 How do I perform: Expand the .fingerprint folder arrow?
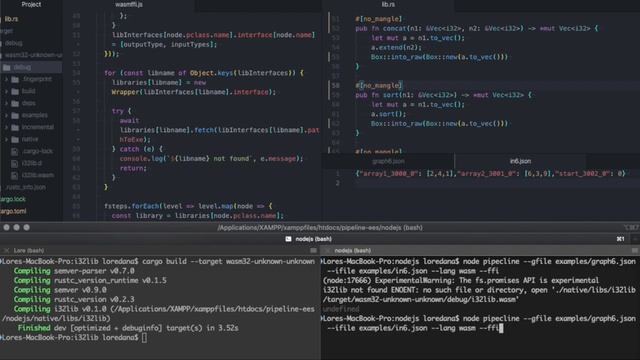coord(7,79)
